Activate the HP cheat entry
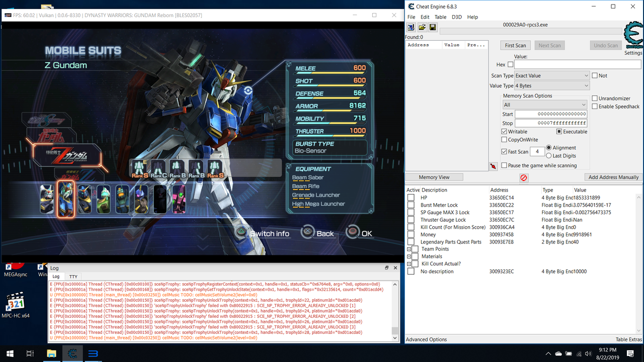 (x=411, y=197)
